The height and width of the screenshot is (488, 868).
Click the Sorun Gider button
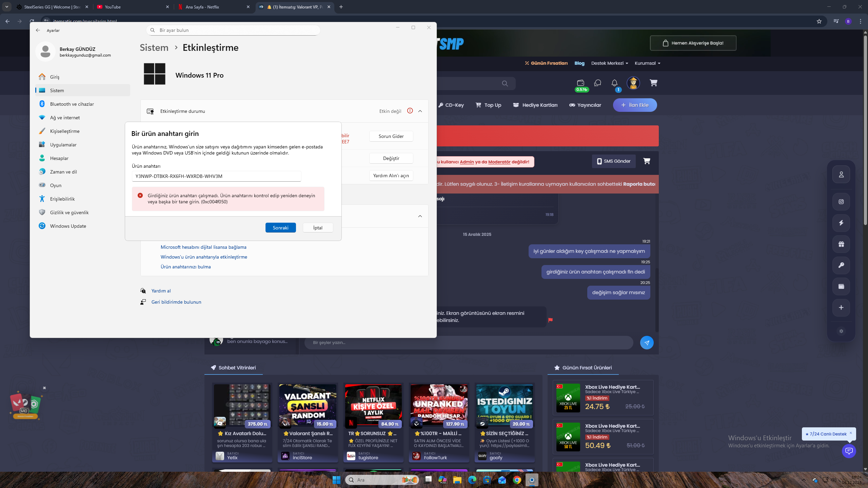coord(391,136)
